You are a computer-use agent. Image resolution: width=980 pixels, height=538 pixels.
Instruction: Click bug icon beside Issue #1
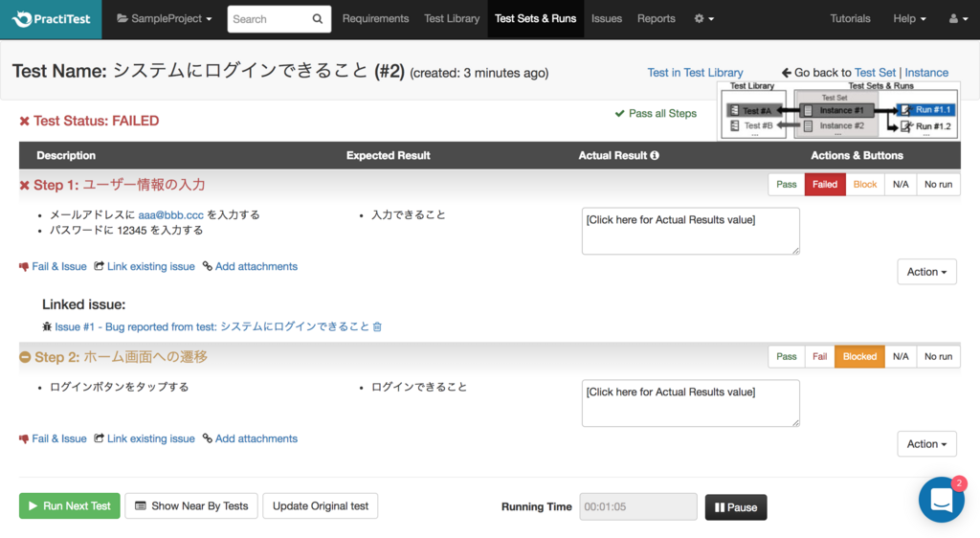47,326
